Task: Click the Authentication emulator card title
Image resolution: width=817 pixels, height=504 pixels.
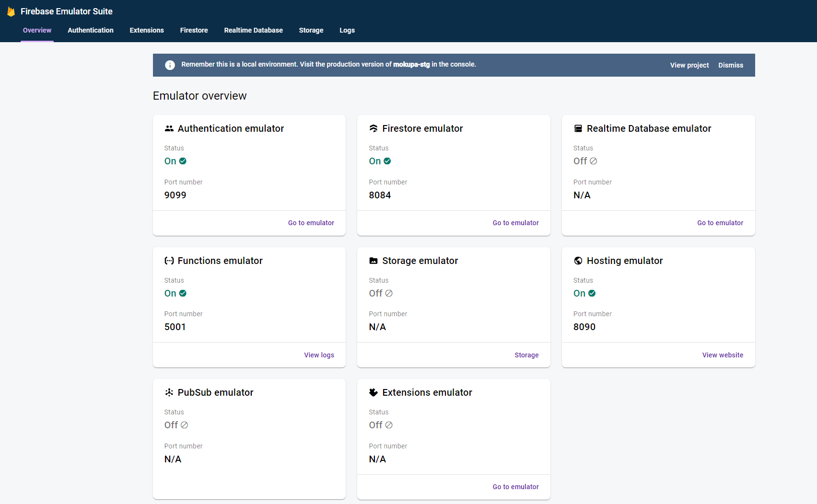Action: (231, 128)
